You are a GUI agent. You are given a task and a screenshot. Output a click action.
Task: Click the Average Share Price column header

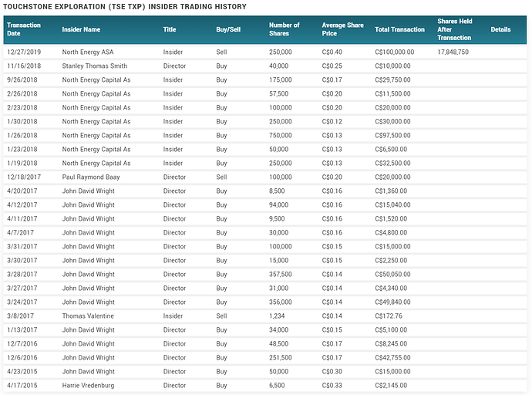point(342,29)
